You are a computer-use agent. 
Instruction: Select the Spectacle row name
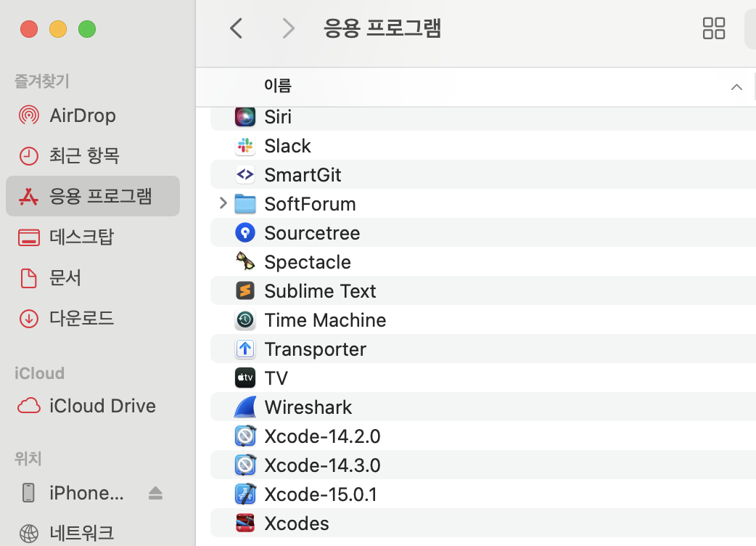[308, 262]
